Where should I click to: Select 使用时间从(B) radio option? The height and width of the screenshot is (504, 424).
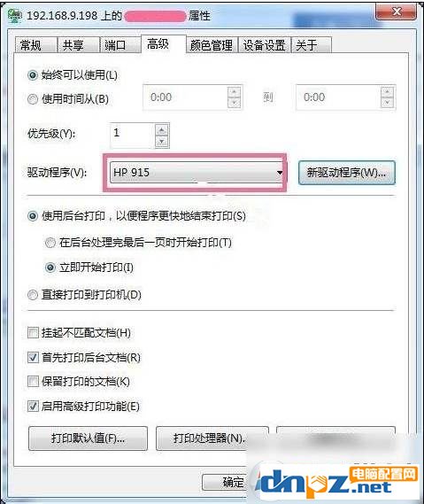coord(33,99)
